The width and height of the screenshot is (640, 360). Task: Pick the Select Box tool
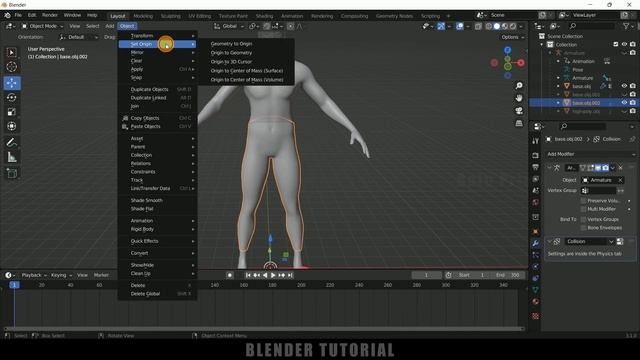11,52
